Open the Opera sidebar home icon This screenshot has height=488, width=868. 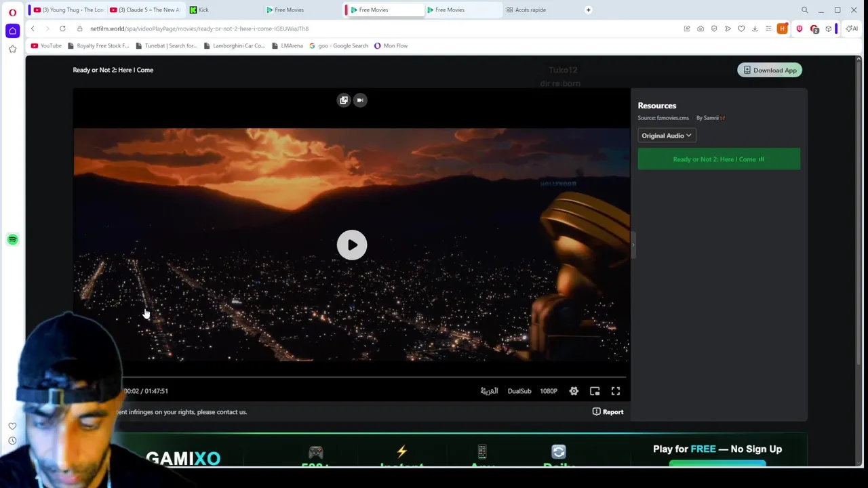click(12, 30)
